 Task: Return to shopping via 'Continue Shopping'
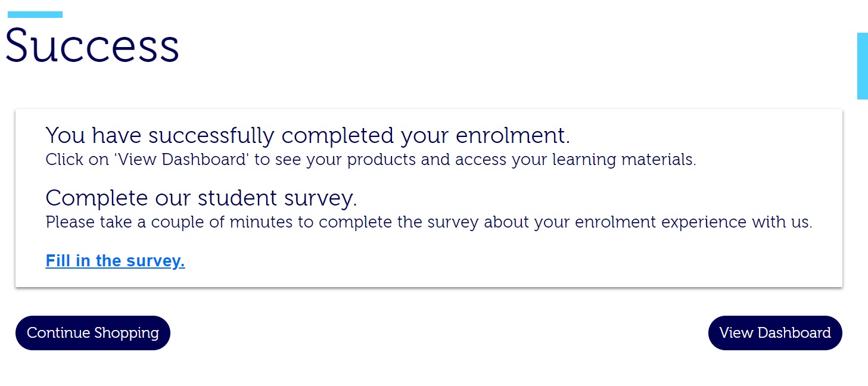(x=92, y=332)
